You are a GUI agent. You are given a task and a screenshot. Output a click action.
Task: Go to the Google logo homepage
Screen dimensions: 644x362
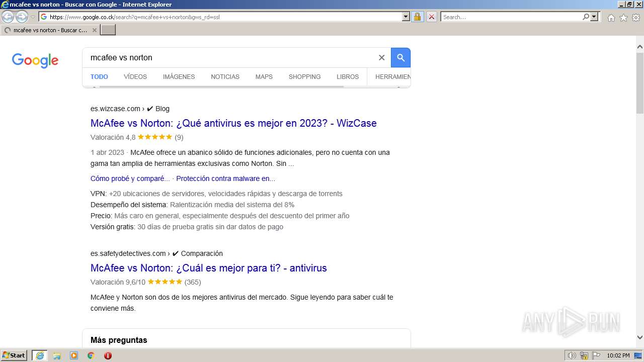(x=35, y=60)
